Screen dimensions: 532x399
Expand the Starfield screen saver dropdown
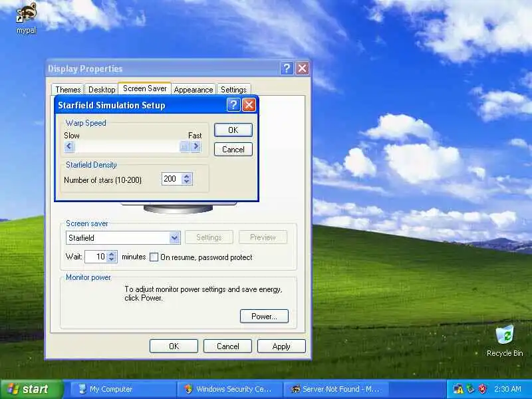(x=174, y=238)
